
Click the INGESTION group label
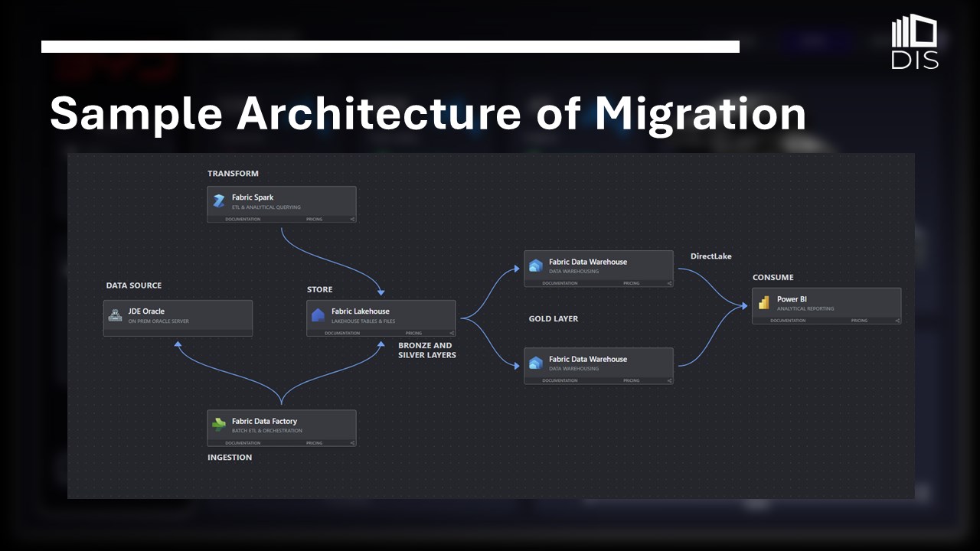tap(230, 458)
